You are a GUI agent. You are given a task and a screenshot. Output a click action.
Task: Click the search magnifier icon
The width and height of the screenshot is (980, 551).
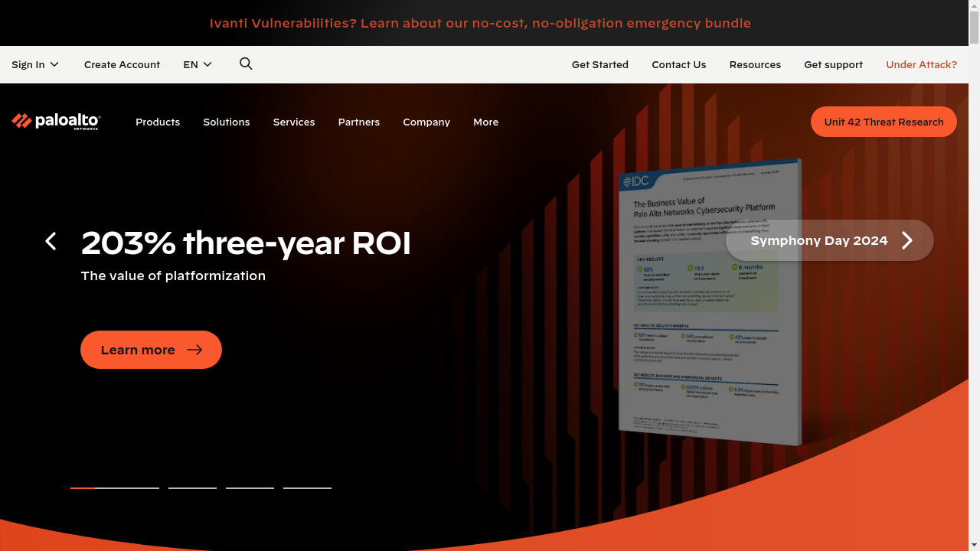(246, 64)
